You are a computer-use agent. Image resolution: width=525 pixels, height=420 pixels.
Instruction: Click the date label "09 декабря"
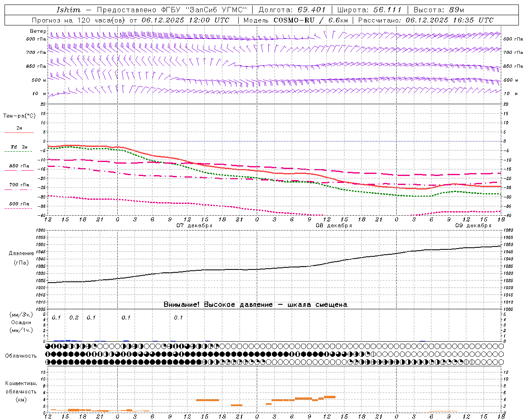click(473, 226)
